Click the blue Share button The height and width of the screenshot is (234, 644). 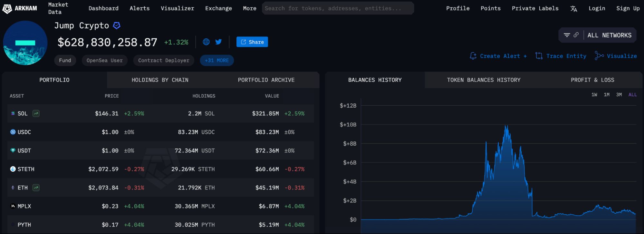tap(252, 42)
